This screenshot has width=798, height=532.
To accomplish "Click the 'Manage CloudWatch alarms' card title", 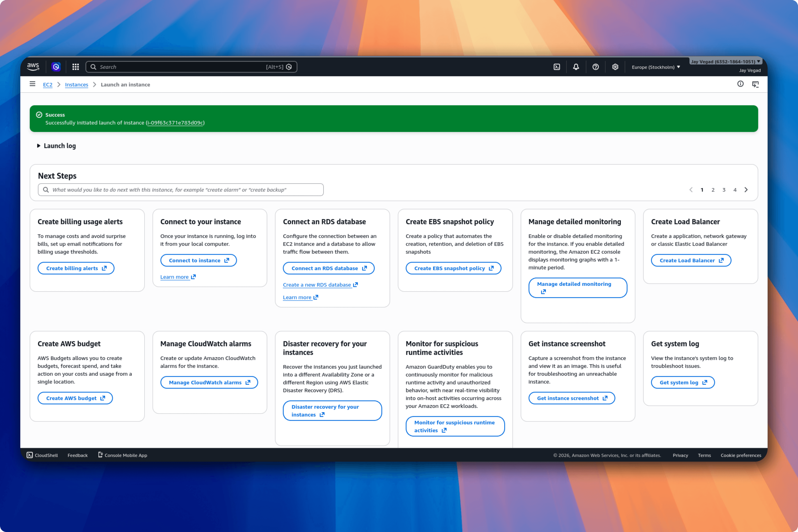I will pos(206,344).
